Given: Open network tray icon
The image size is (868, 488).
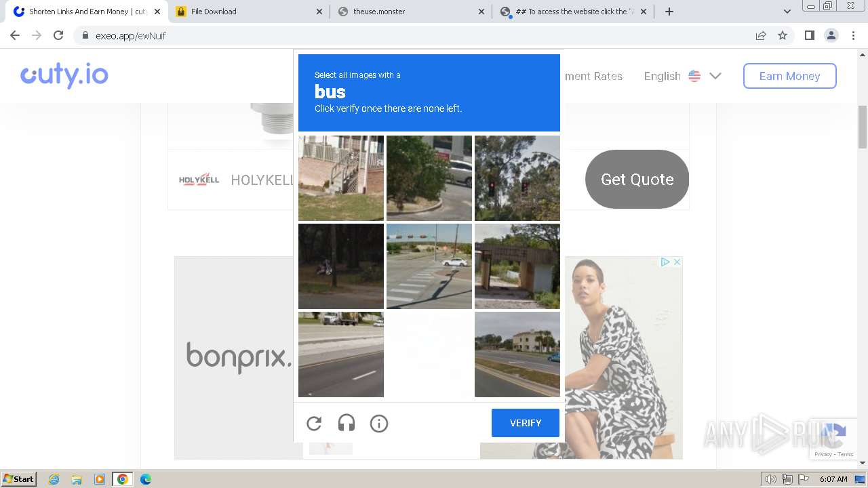Looking at the screenshot, I should coord(787,479).
